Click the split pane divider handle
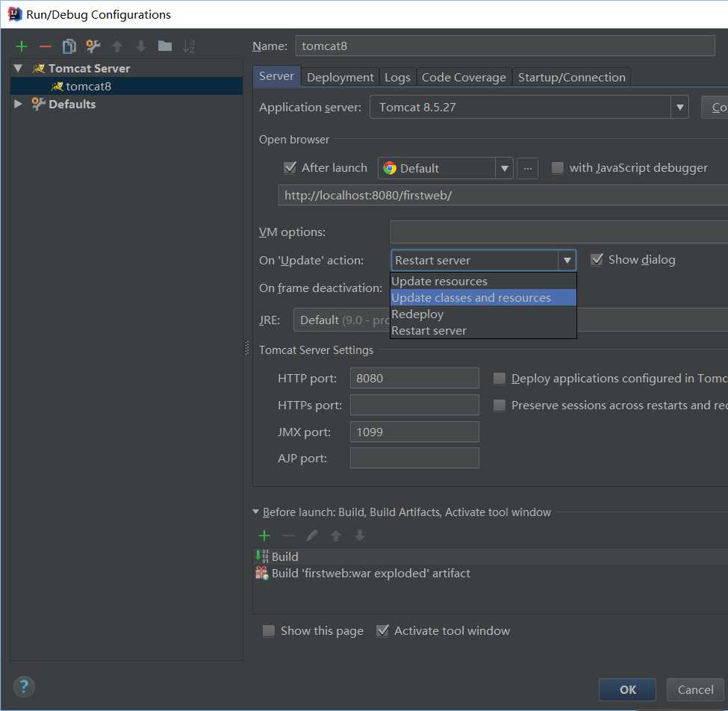Image resolution: width=728 pixels, height=711 pixels. click(x=247, y=348)
